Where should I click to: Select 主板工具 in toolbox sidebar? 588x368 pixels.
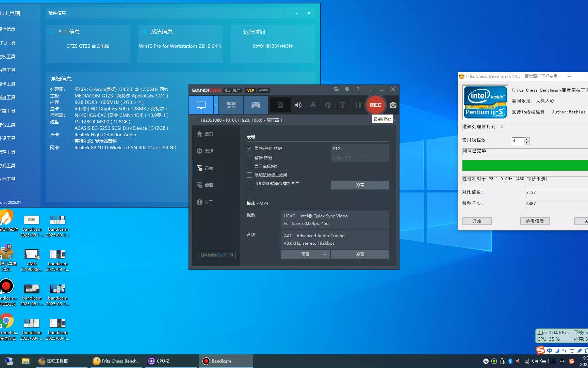point(8,57)
